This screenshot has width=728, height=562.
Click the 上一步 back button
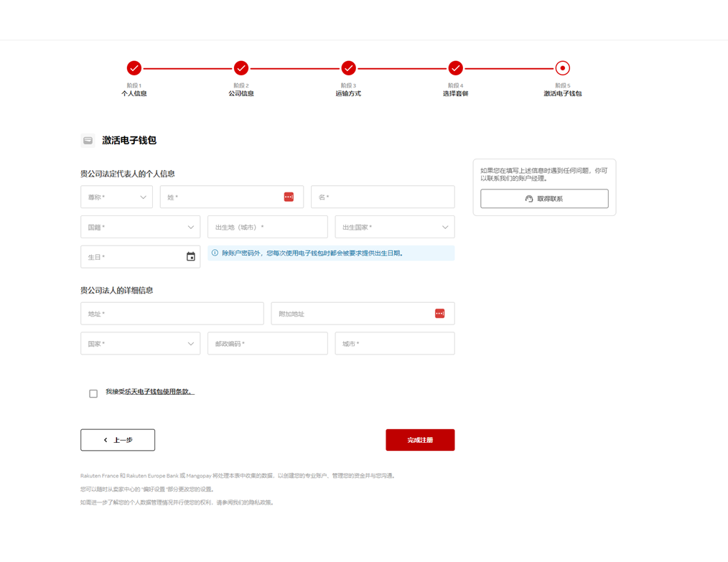(117, 439)
